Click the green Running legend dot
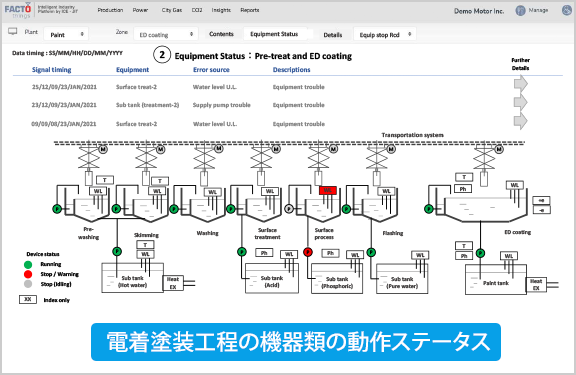576x375 pixels. 28,264
